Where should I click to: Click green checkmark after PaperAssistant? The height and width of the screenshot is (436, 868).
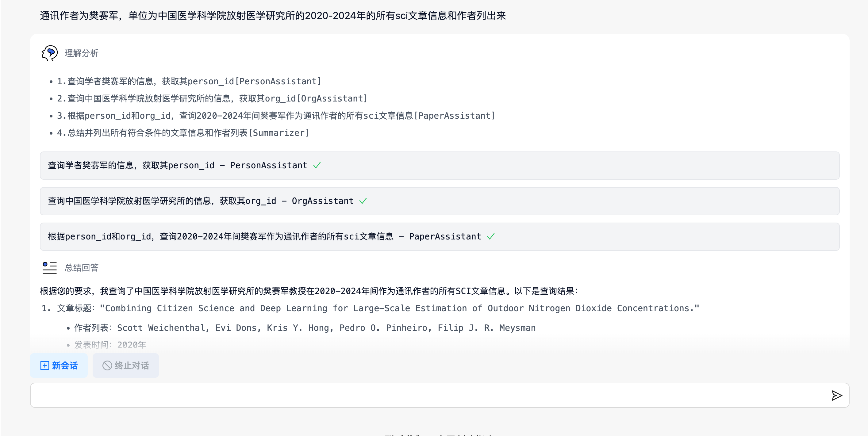(491, 236)
